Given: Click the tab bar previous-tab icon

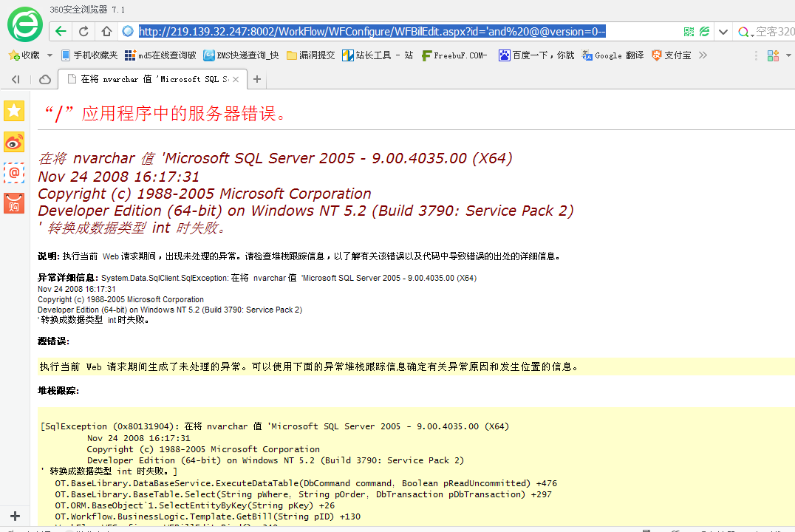Looking at the screenshot, I should (16, 79).
